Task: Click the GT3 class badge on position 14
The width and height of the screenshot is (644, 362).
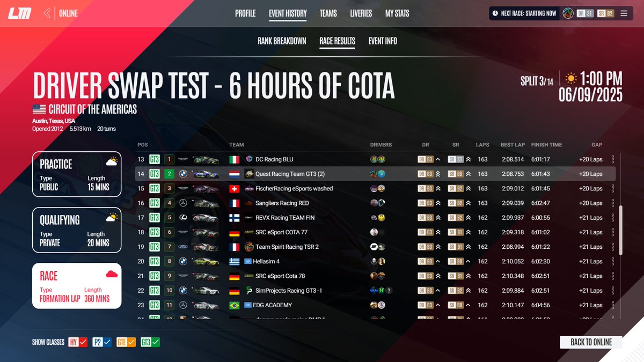Action: click(x=155, y=174)
